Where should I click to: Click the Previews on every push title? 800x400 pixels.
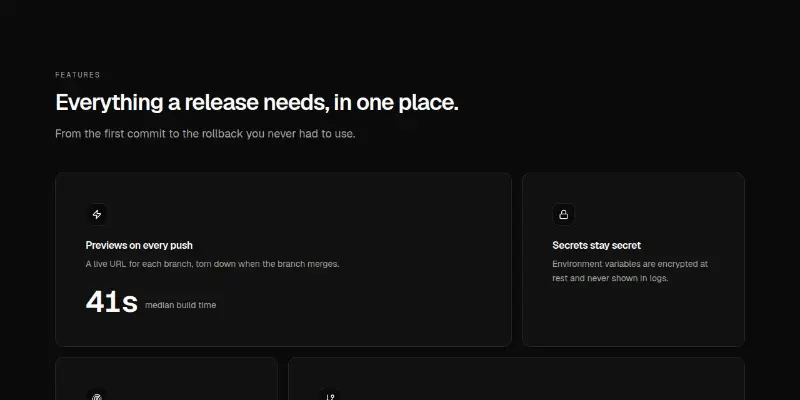139,245
